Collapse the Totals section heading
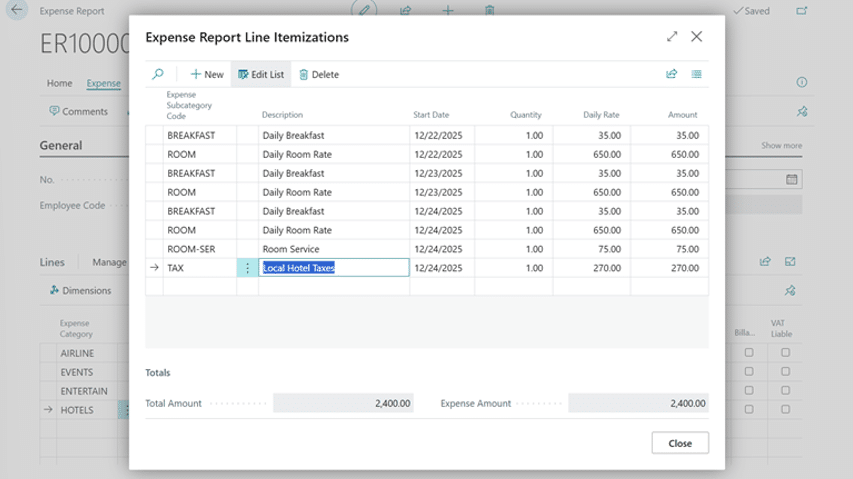 [157, 373]
